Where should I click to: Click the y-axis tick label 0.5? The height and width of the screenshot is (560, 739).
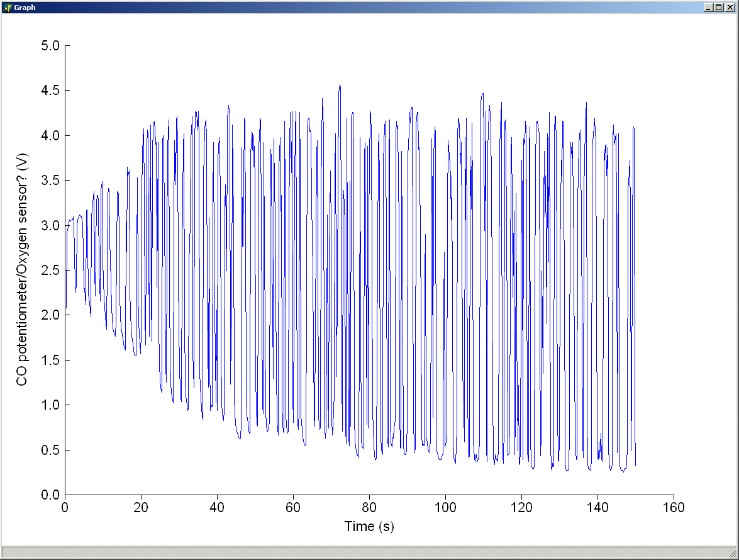click(50, 450)
